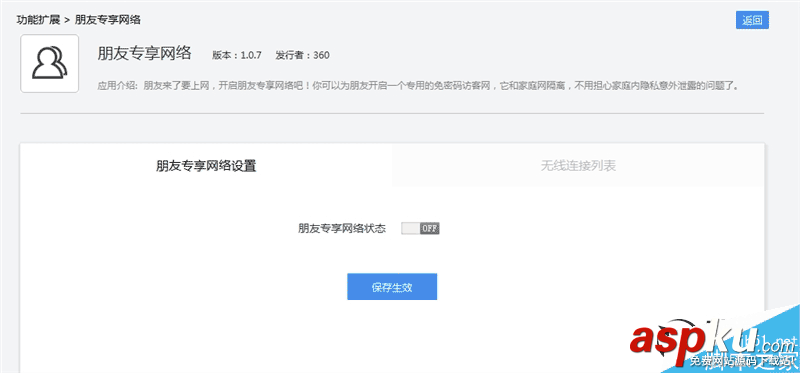This screenshot has height=373, width=800.
Task: Toggle the 朋友专享网络状态 OFF switch
Action: [x=420, y=229]
